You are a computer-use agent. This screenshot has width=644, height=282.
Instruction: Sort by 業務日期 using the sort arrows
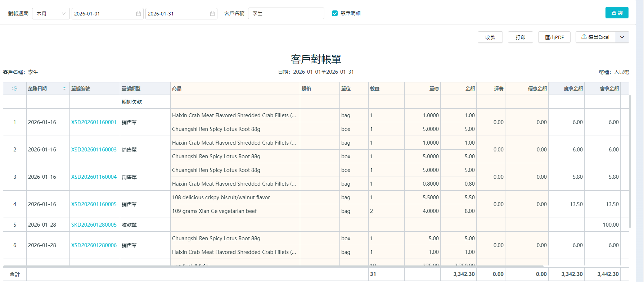point(64,88)
